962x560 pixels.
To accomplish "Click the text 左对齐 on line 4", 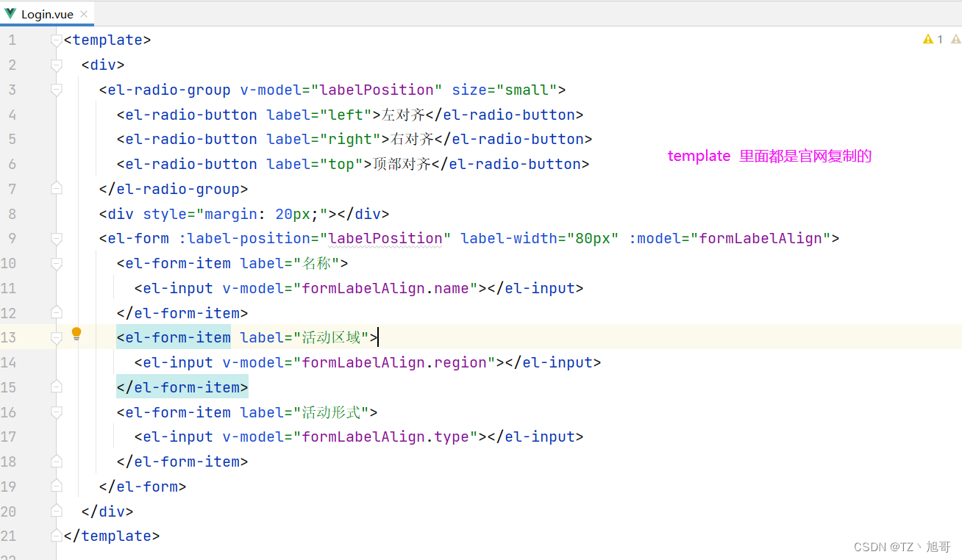I will (x=403, y=115).
